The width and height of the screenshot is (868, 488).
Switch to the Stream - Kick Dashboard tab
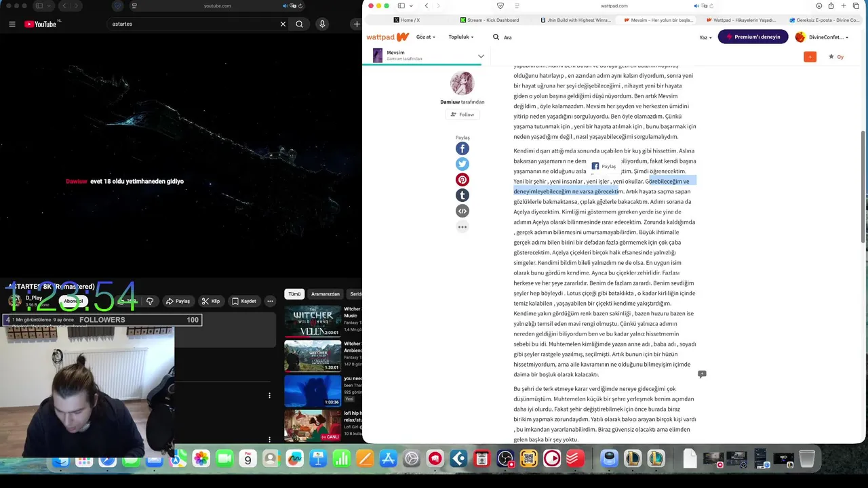(x=489, y=20)
